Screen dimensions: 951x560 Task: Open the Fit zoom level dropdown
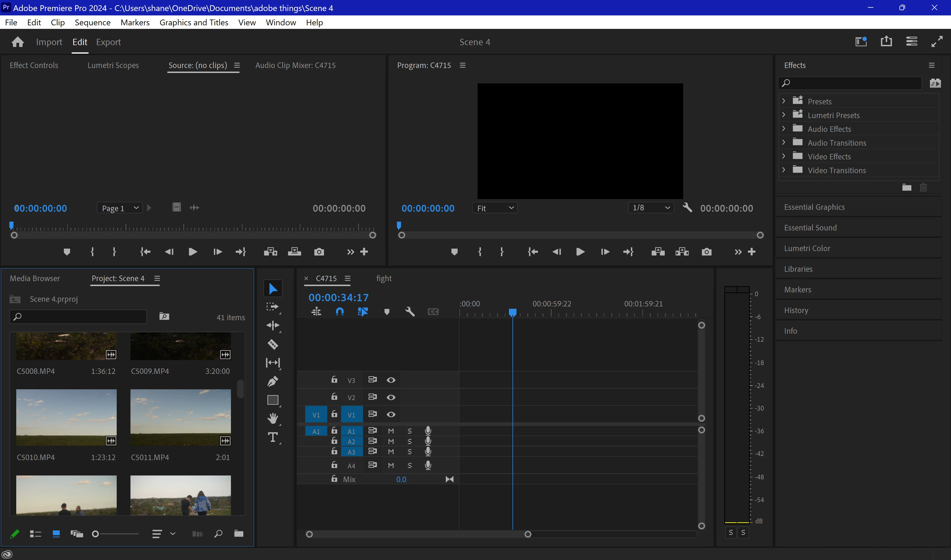(x=495, y=208)
